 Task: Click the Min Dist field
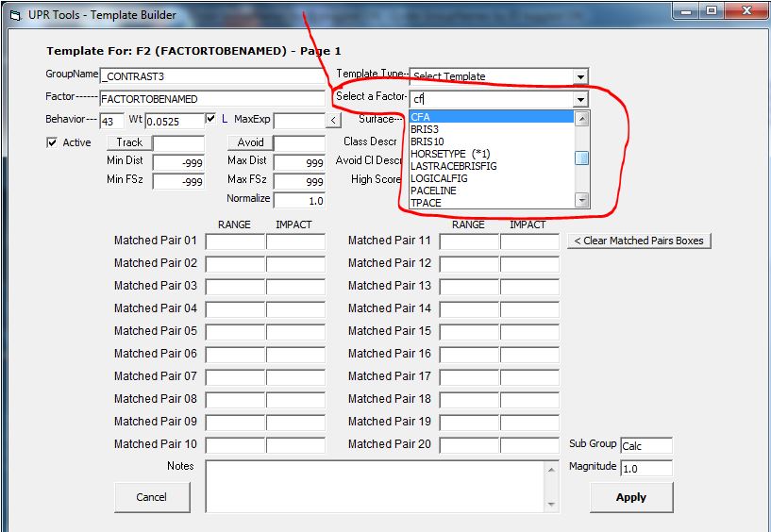(178, 163)
